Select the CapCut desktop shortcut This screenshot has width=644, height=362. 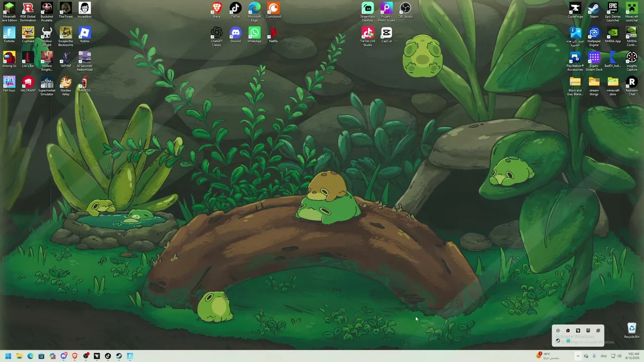386,35
